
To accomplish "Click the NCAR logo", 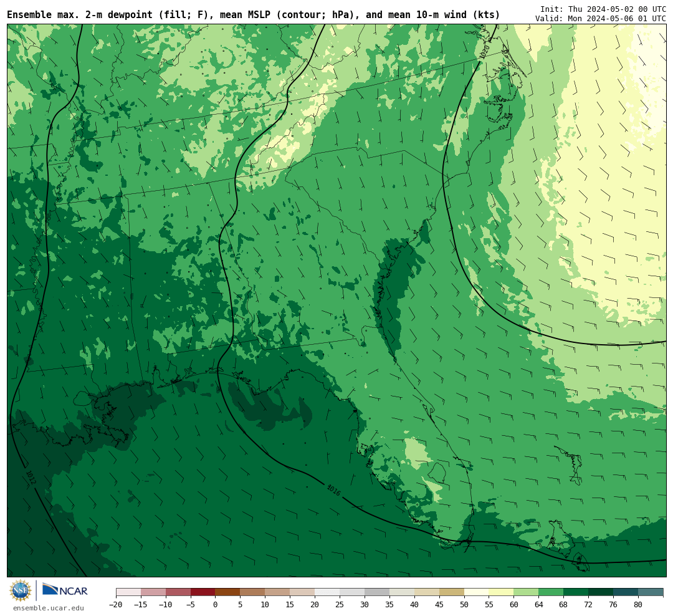I will click(x=65, y=590).
